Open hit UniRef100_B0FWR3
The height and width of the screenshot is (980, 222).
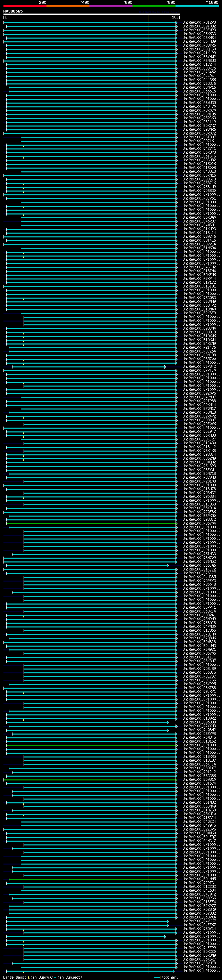point(199,30)
